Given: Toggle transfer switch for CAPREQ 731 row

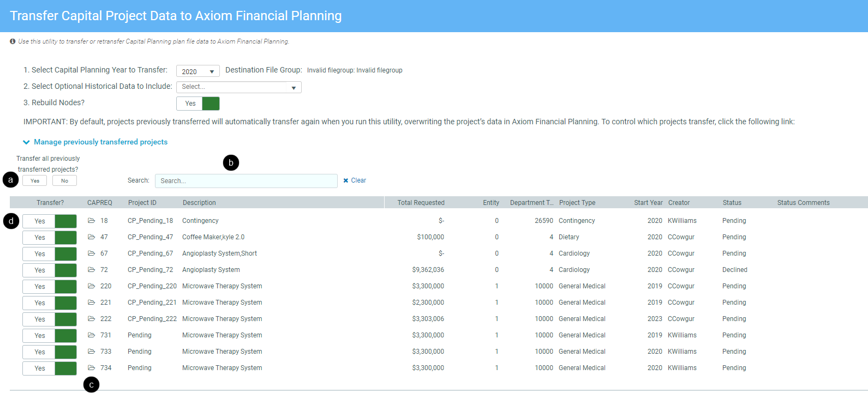Looking at the screenshot, I should coord(50,335).
